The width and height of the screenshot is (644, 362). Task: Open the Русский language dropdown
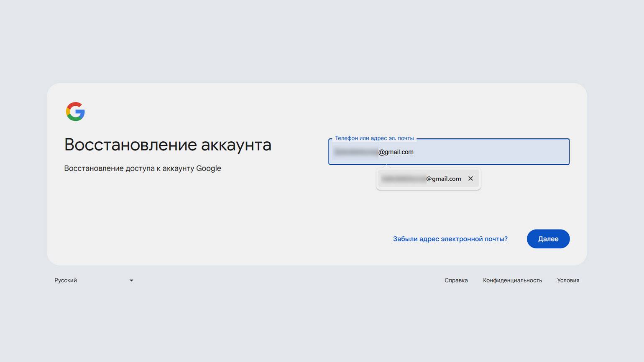point(94,280)
